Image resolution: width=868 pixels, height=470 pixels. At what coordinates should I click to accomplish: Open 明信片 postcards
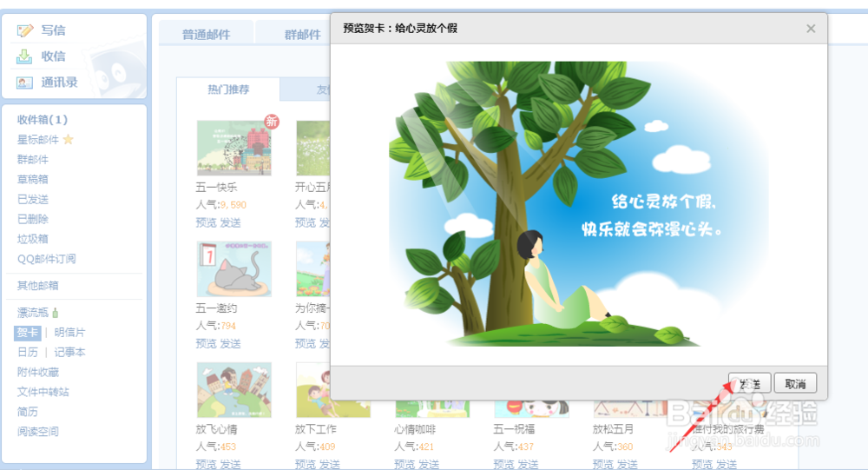coord(69,333)
